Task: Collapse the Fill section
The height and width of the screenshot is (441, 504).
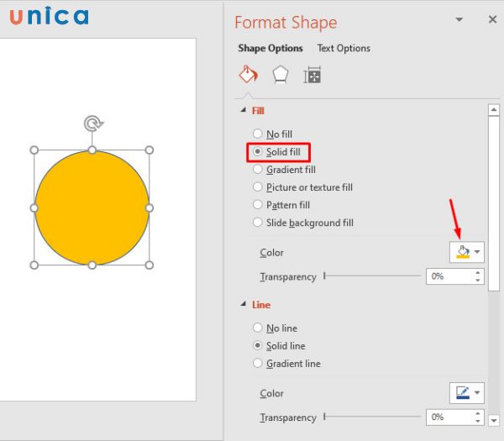Action: click(x=244, y=110)
